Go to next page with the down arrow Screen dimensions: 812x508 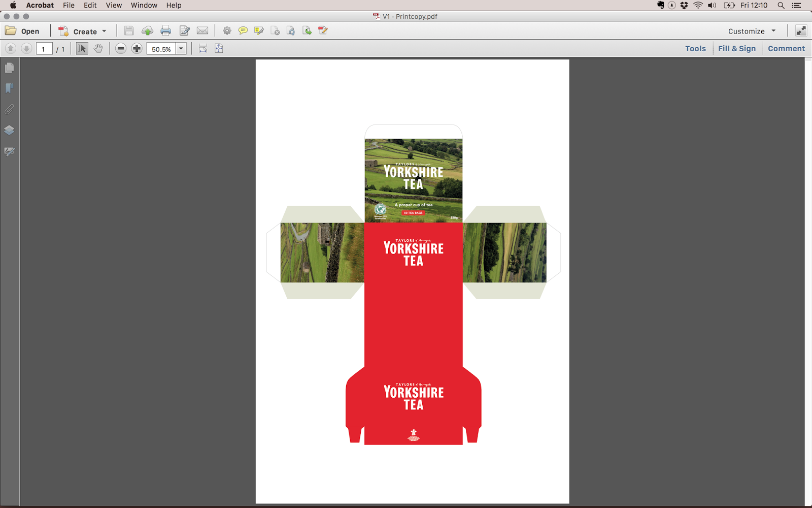coord(27,49)
